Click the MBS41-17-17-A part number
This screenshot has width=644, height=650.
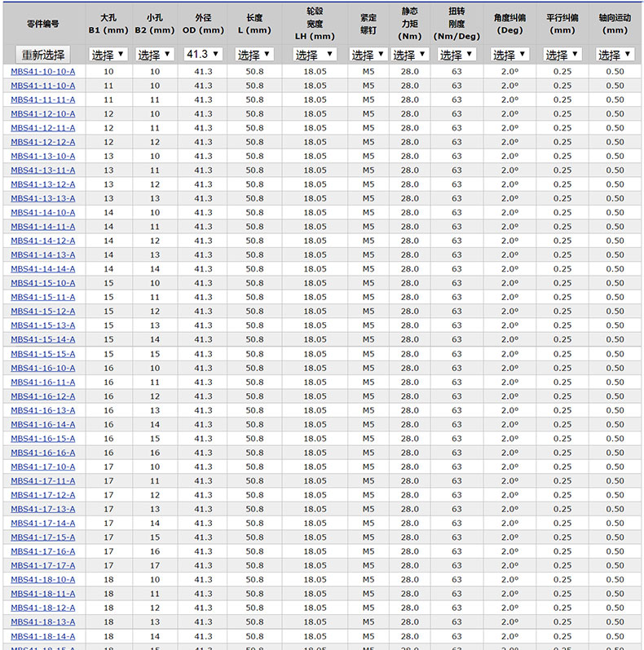(43, 565)
